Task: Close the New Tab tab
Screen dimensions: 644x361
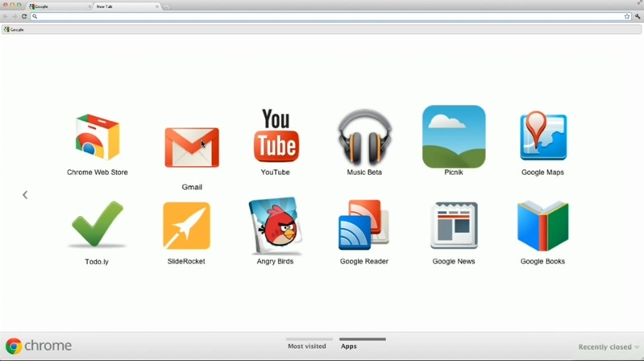Action: click(x=157, y=6)
